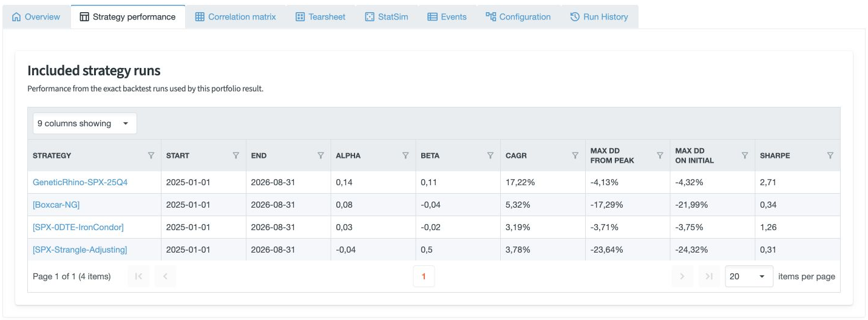The width and height of the screenshot is (868, 320).
Task: Go to next page arrow button
Action: (682, 276)
